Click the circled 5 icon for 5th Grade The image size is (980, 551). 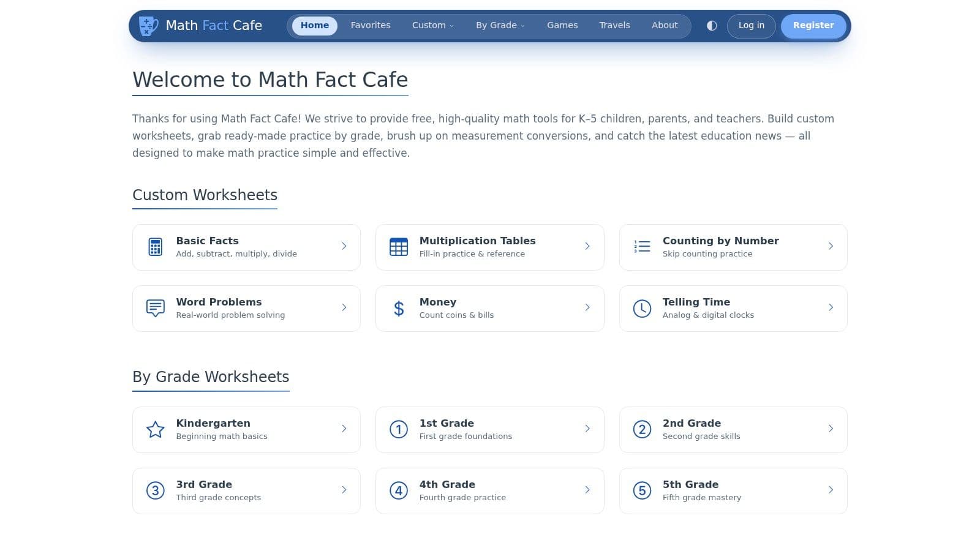642,490
